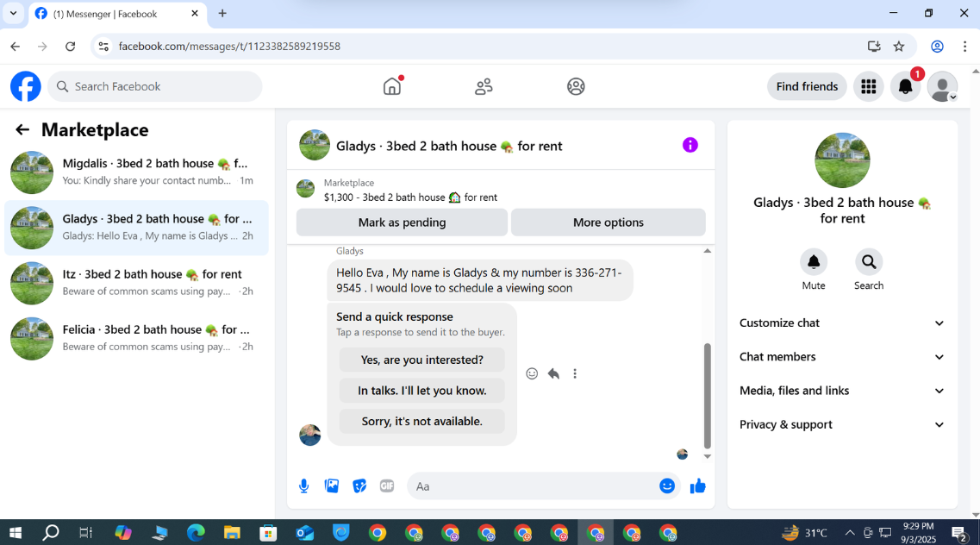The image size is (980, 545).
Task: Focus the Search Facebook field
Action: coord(155,86)
